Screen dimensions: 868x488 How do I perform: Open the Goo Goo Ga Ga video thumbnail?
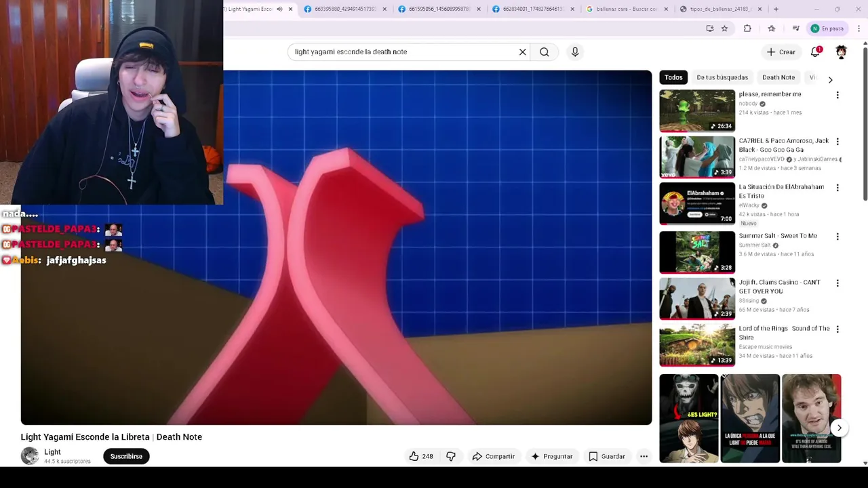pos(697,157)
